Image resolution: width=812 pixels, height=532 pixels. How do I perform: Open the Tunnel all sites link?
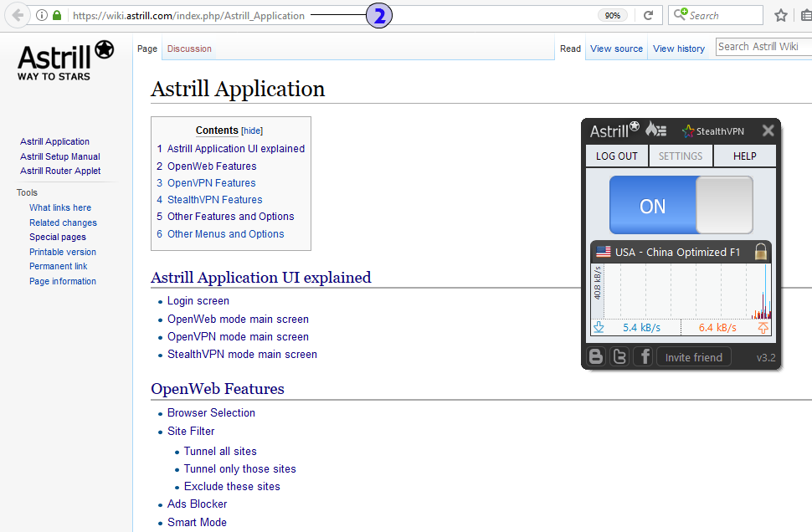[220, 451]
